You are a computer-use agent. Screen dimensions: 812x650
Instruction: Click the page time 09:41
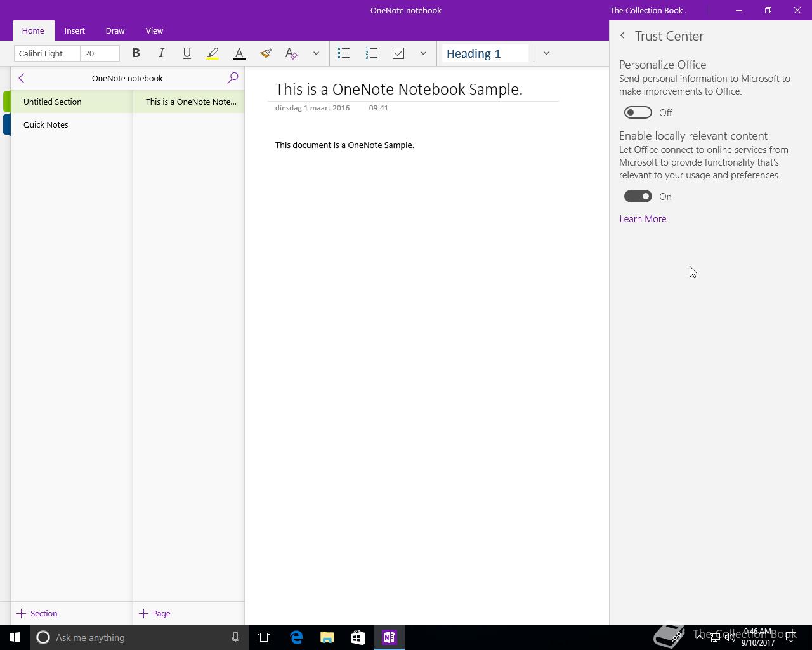click(x=378, y=108)
